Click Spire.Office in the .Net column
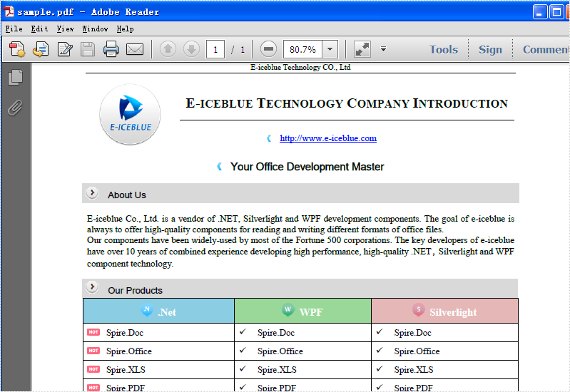The height and width of the screenshot is (392, 570). pyautogui.click(x=128, y=351)
